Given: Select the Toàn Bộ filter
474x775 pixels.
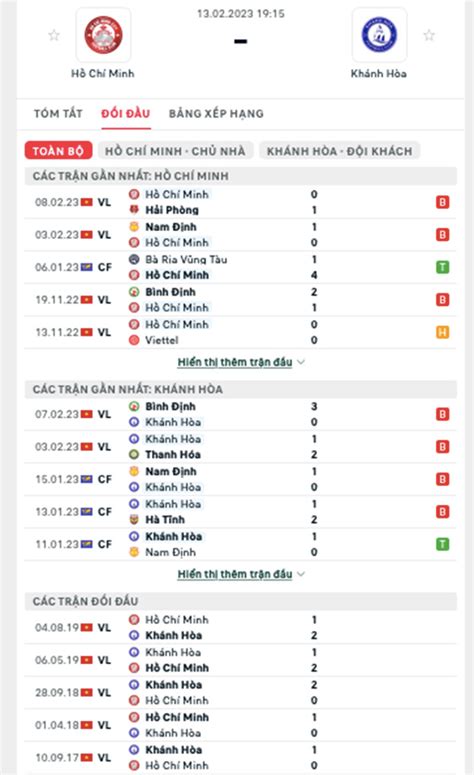Looking at the screenshot, I should coord(58,151).
